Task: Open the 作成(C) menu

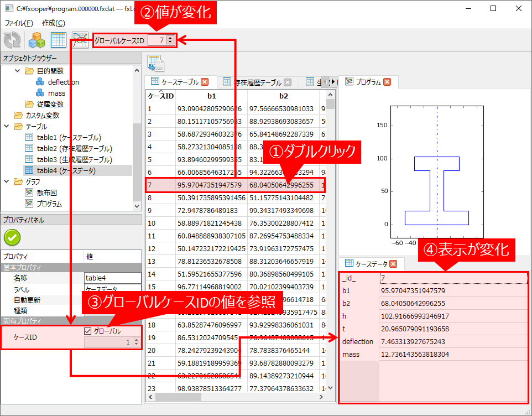Action: [54, 23]
